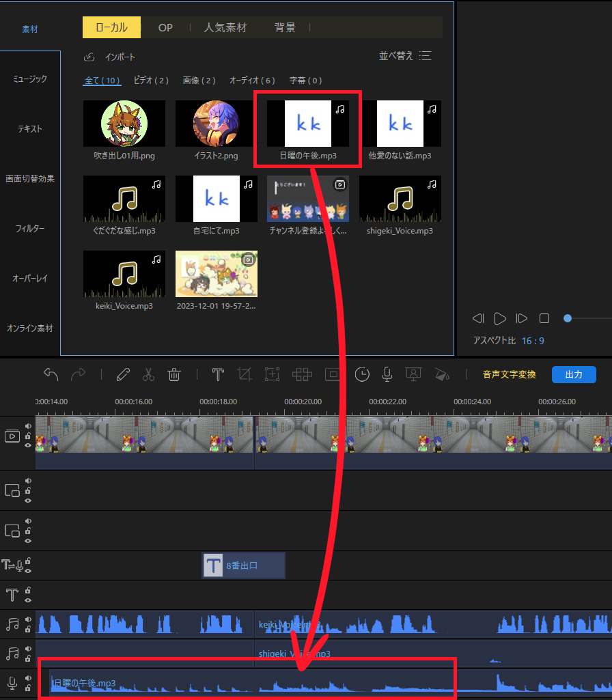Click the preview playback slider handle
The width and height of the screenshot is (612, 700).
(x=568, y=318)
